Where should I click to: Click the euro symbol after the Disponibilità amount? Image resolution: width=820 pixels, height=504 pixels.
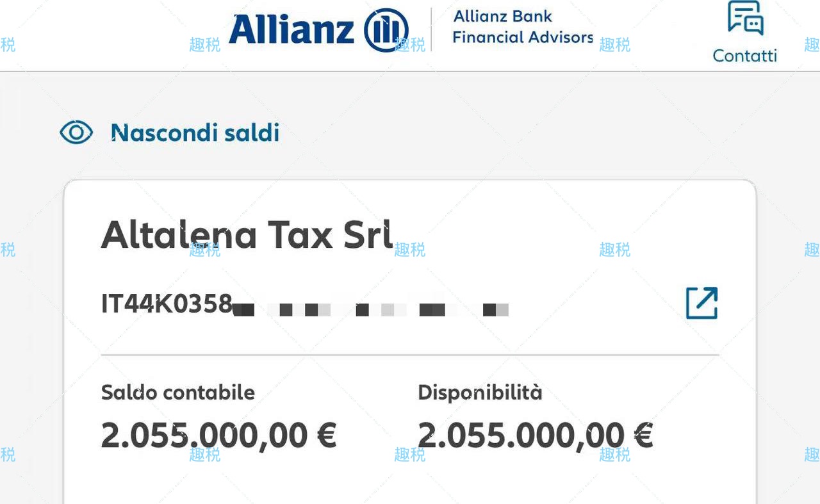pos(643,436)
